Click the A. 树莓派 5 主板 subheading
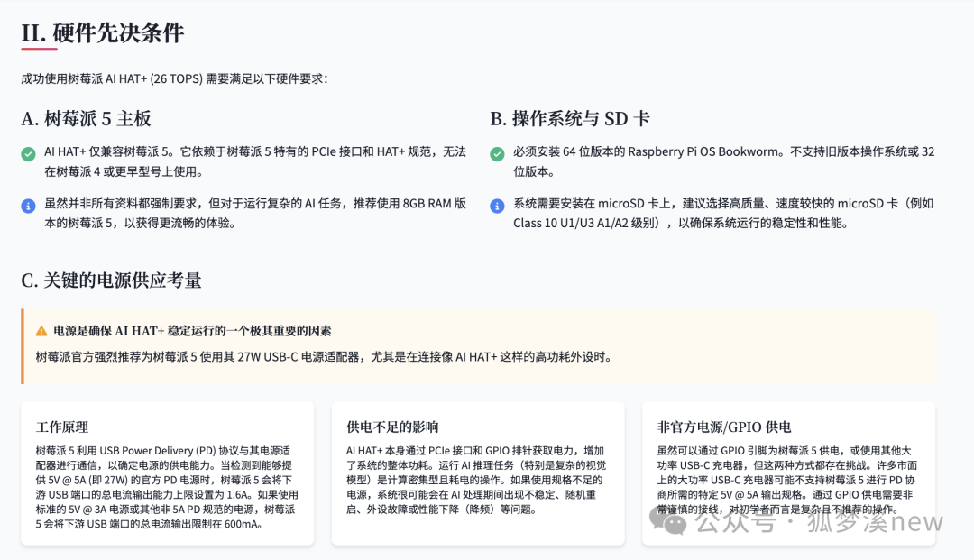The width and height of the screenshot is (974, 560). (x=86, y=119)
